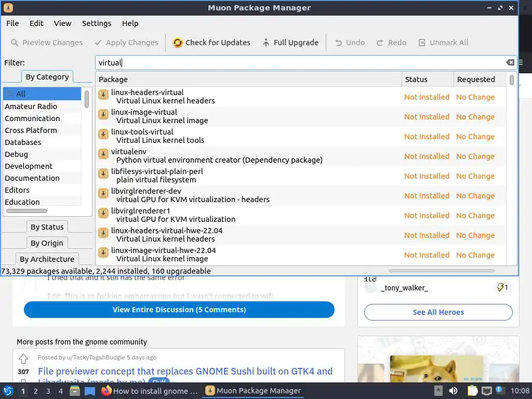Switch to the By Origin tab

click(x=47, y=243)
